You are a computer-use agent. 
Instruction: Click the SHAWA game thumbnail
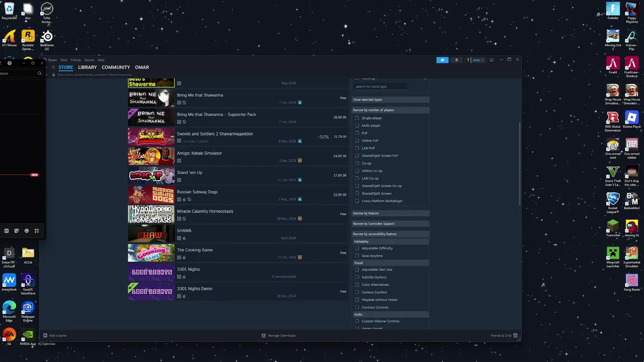pyautogui.click(x=151, y=234)
